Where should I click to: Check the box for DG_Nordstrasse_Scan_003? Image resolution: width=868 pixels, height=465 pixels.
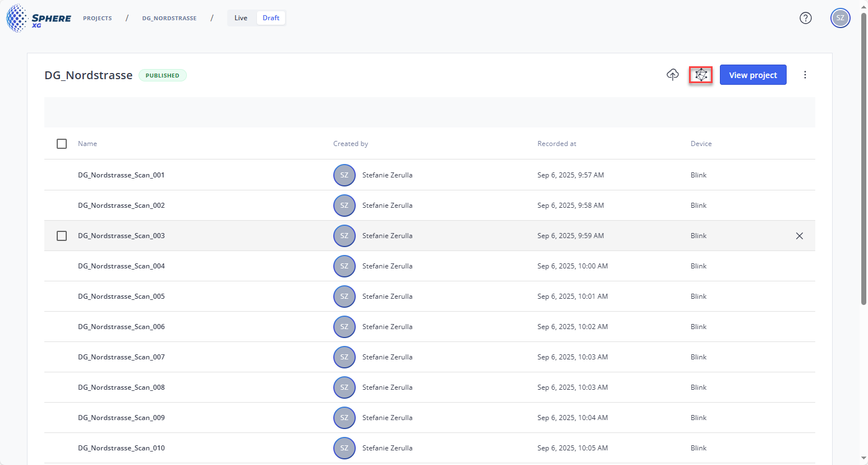(62, 236)
